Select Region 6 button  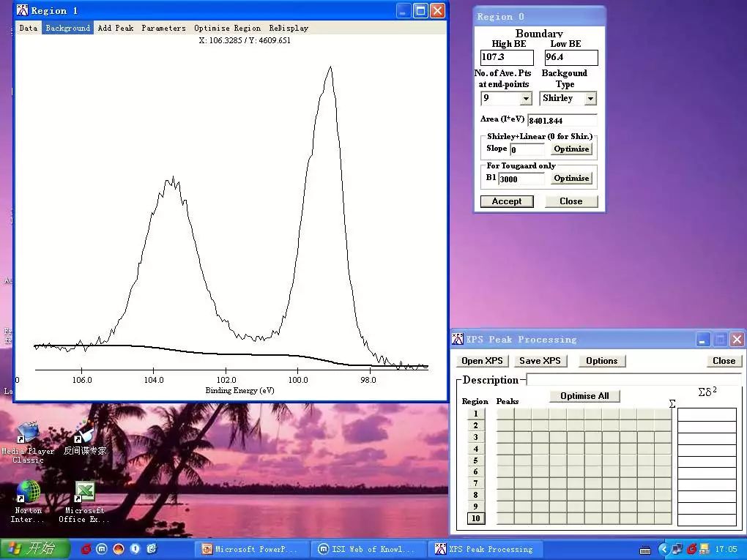pos(475,472)
